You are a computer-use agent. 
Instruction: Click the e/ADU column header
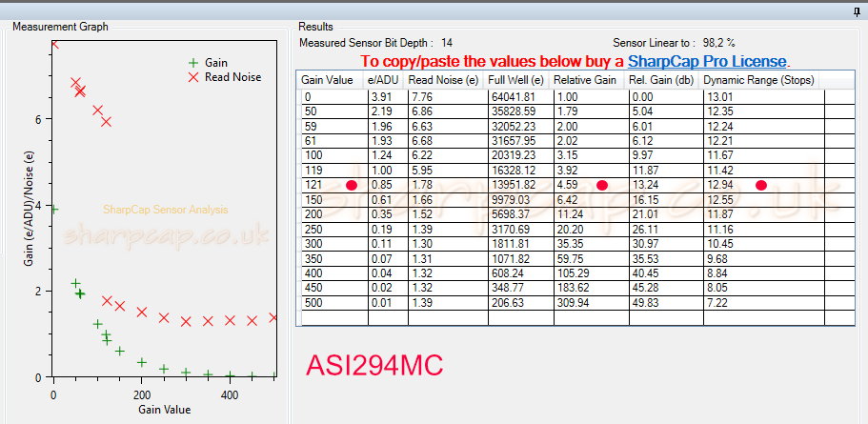[x=382, y=80]
